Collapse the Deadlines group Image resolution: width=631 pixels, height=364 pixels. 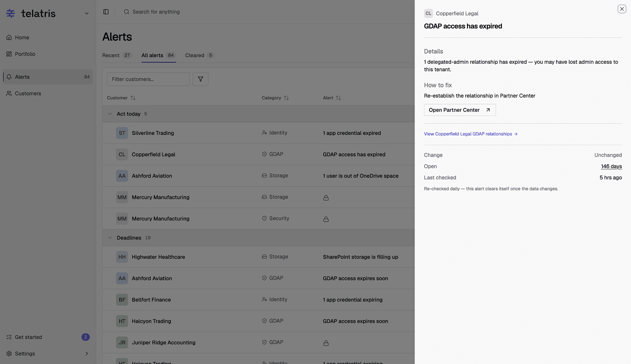(x=110, y=238)
